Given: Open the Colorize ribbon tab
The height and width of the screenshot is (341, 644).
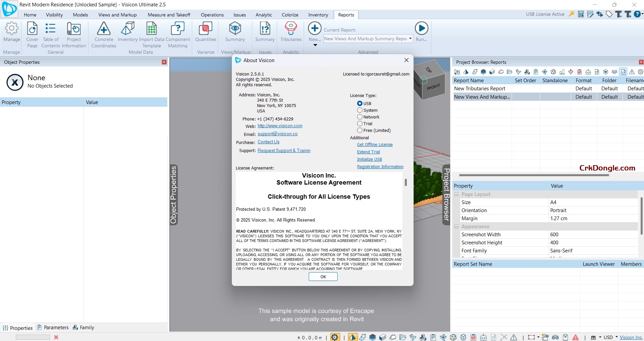Looking at the screenshot, I should pyautogui.click(x=290, y=15).
